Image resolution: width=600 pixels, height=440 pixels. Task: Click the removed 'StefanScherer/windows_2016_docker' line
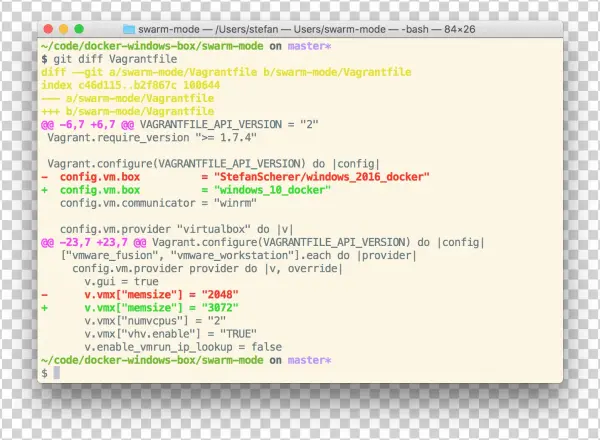point(235,177)
